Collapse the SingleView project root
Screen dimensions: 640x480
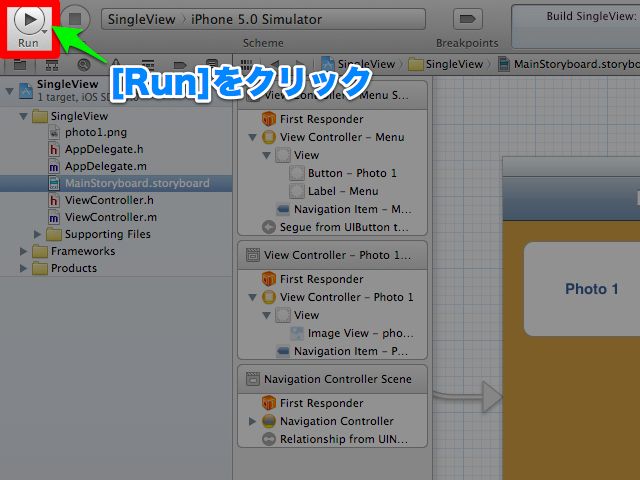tap(9, 91)
